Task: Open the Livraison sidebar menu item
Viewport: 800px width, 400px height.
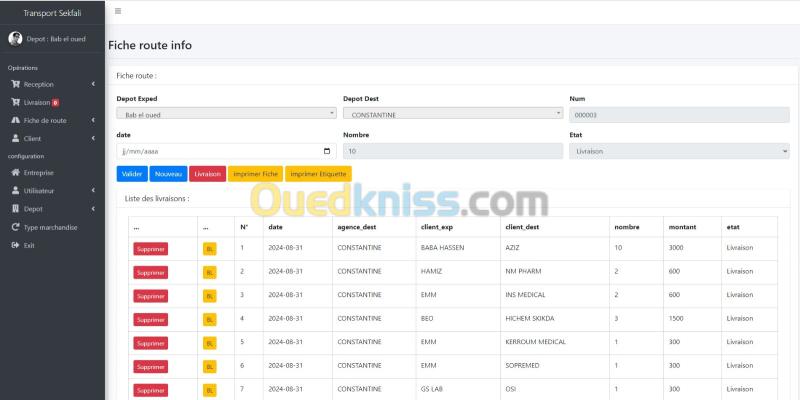Action: [52, 103]
